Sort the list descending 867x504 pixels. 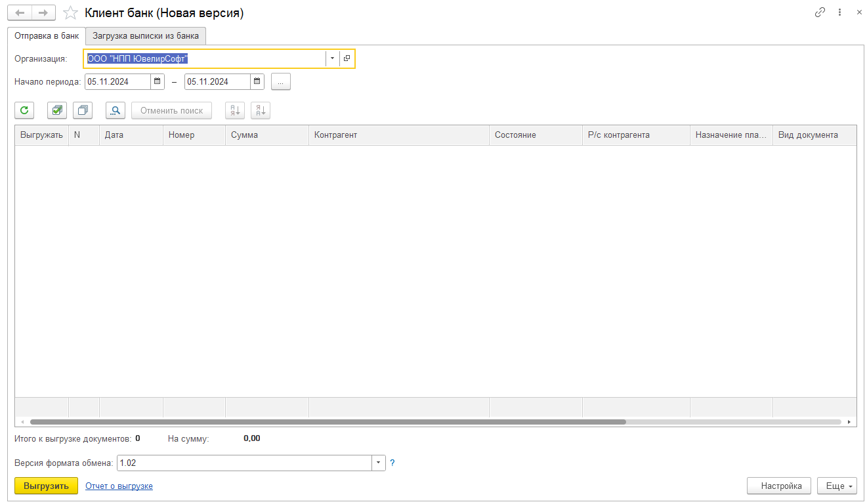tap(261, 110)
